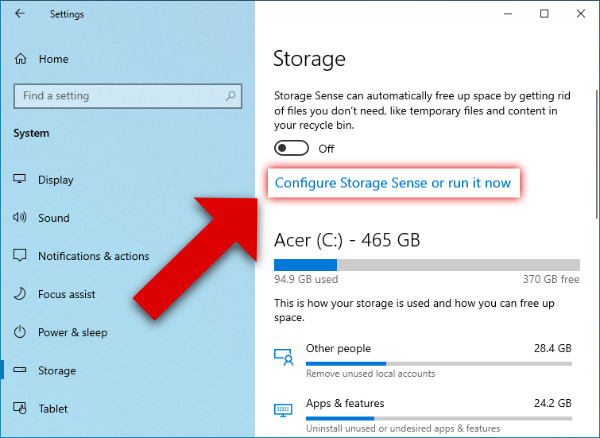Image resolution: width=600 pixels, height=438 pixels.
Task: Click the Home icon in sidebar
Action: pos(20,59)
